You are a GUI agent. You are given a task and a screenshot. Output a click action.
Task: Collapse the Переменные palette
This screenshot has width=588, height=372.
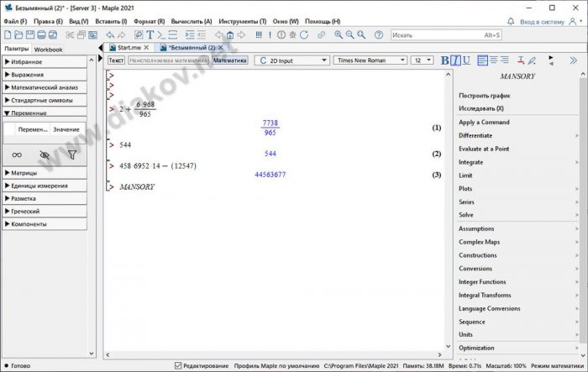click(x=45, y=113)
